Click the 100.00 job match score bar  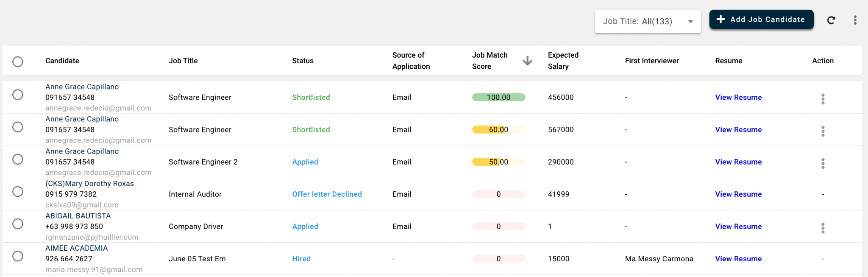[x=498, y=97]
